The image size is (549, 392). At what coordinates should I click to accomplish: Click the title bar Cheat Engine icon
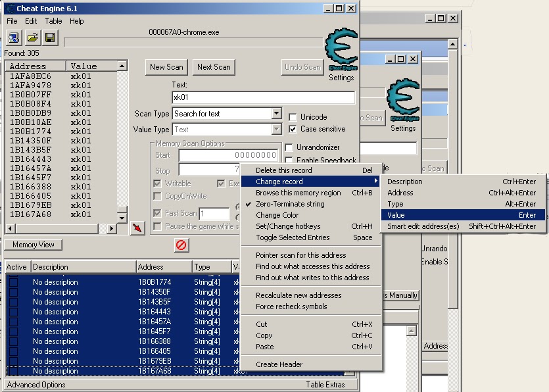point(11,9)
